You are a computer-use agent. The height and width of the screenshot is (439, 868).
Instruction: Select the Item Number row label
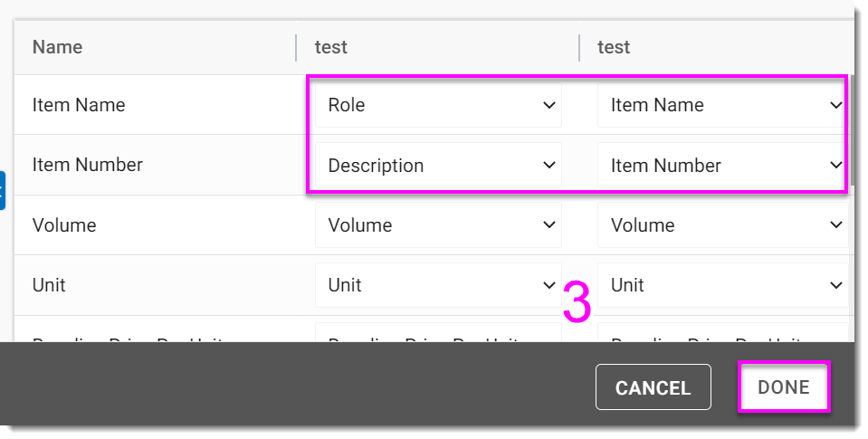(88, 165)
